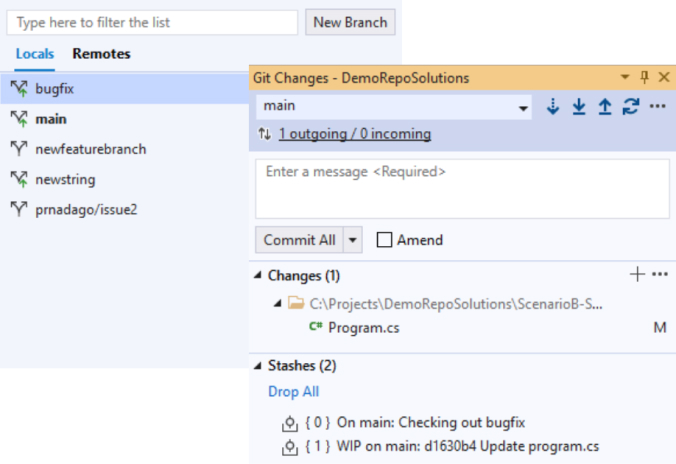Open the main branch dropdown

(x=524, y=107)
